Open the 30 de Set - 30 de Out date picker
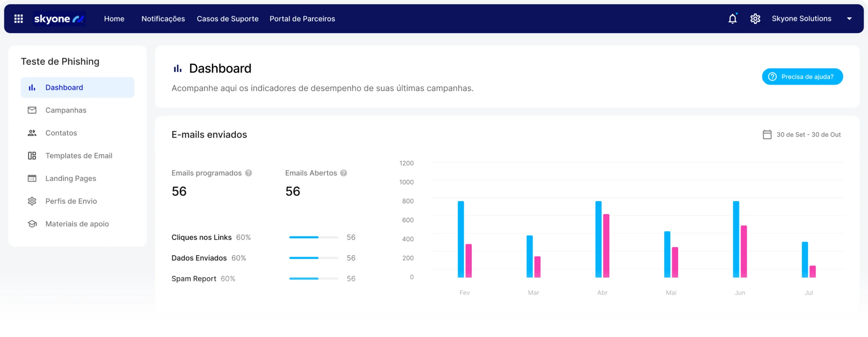The width and height of the screenshot is (868, 337). coord(808,135)
